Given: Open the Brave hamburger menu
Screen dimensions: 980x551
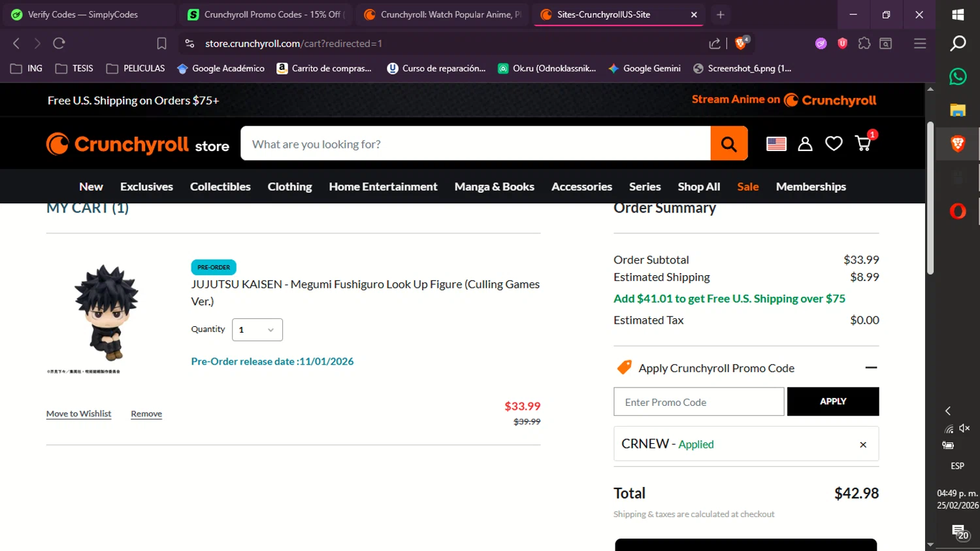Looking at the screenshot, I should coord(920,43).
